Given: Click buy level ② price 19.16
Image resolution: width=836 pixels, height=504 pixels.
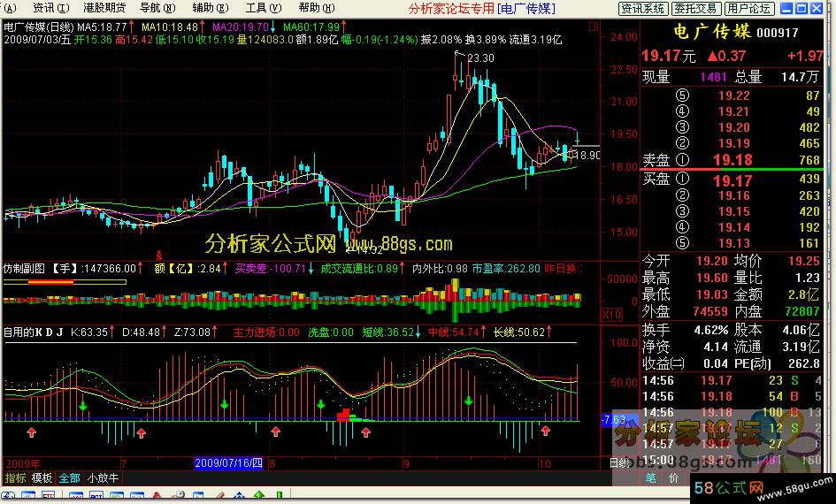Looking at the screenshot, I should click(x=733, y=195).
